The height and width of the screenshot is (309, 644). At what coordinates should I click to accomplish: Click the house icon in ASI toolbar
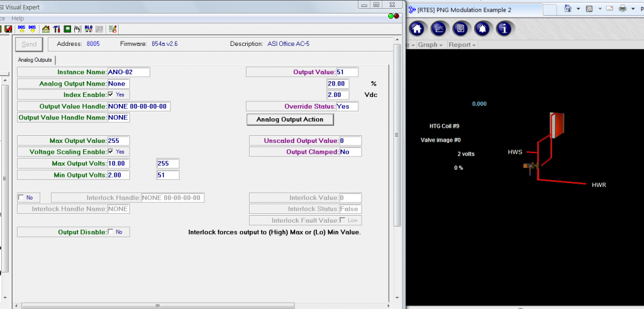(x=45, y=29)
